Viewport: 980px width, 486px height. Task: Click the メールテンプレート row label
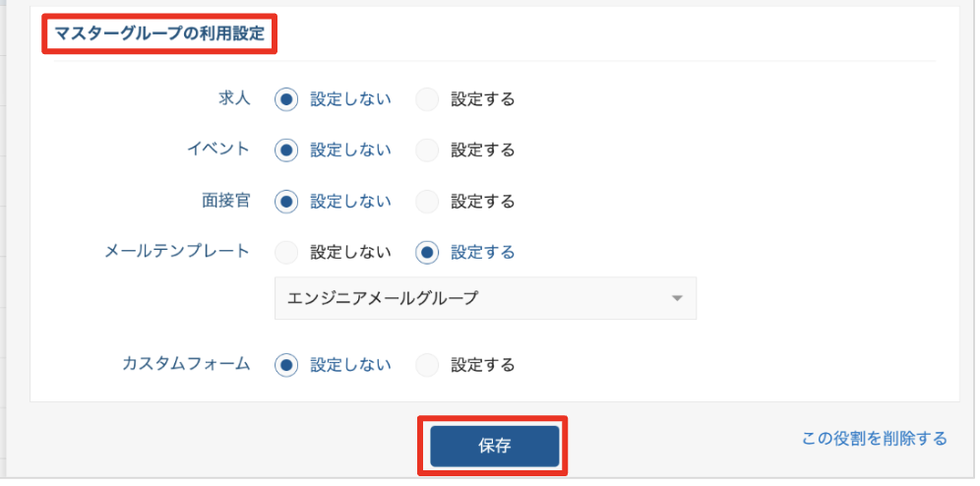click(177, 252)
